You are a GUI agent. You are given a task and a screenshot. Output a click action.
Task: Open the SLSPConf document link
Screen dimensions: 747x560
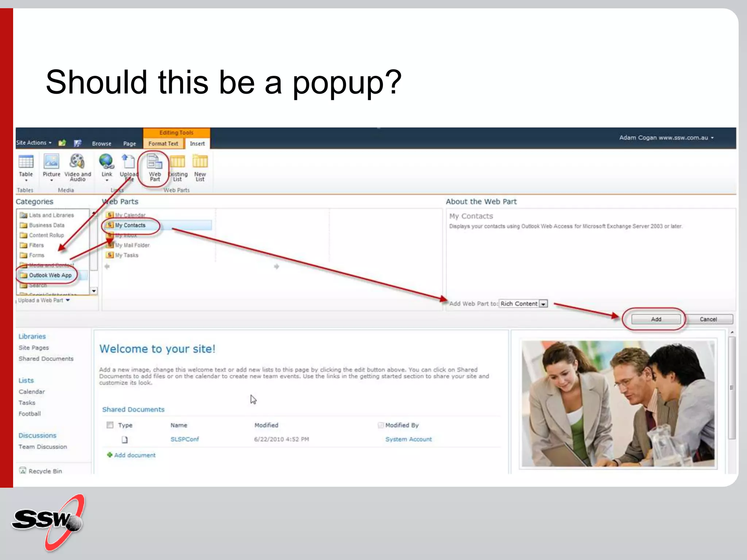[185, 439]
